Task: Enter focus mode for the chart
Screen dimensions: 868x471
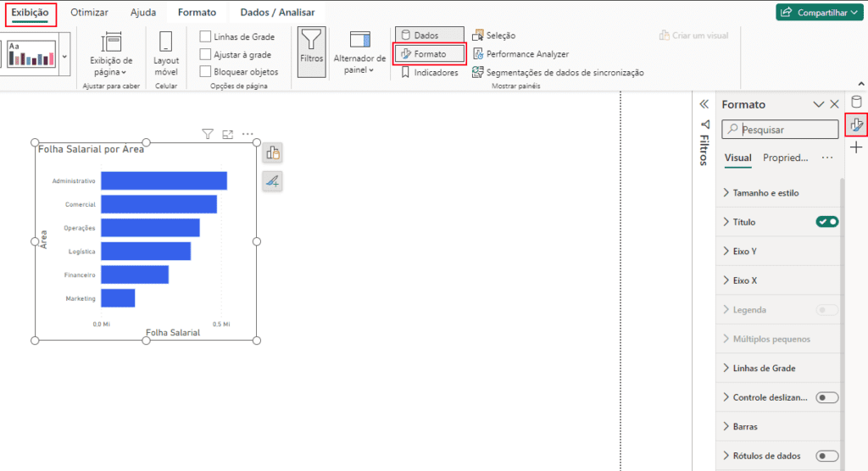Action: pos(227,134)
